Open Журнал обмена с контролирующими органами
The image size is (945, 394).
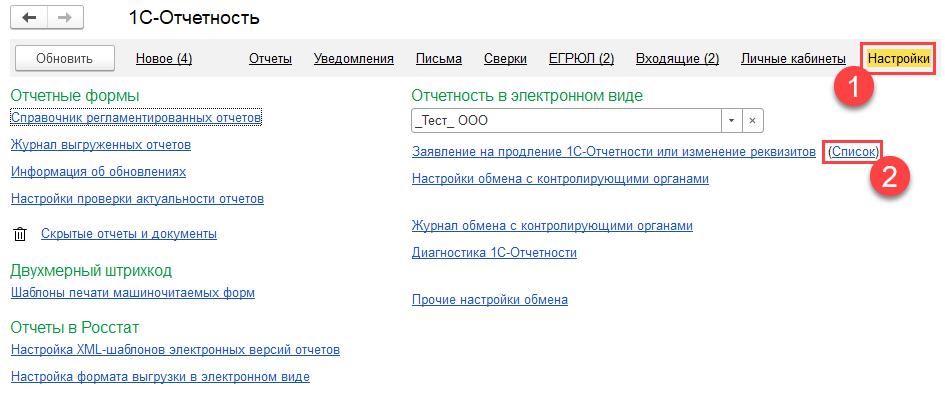(552, 225)
